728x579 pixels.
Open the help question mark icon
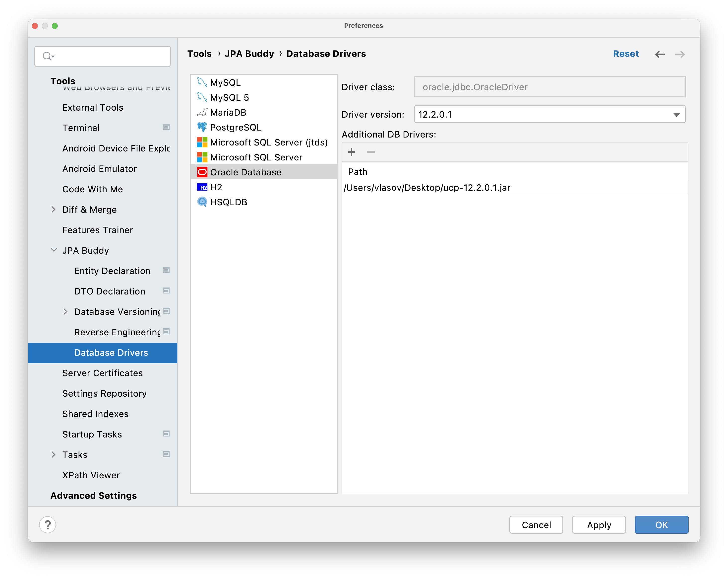48,525
